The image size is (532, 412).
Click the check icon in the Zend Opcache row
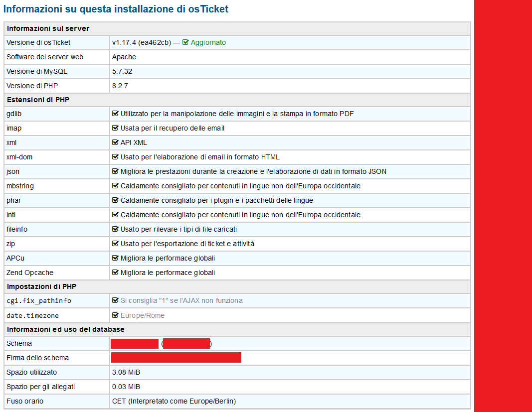pyautogui.click(x=115, y=273)
